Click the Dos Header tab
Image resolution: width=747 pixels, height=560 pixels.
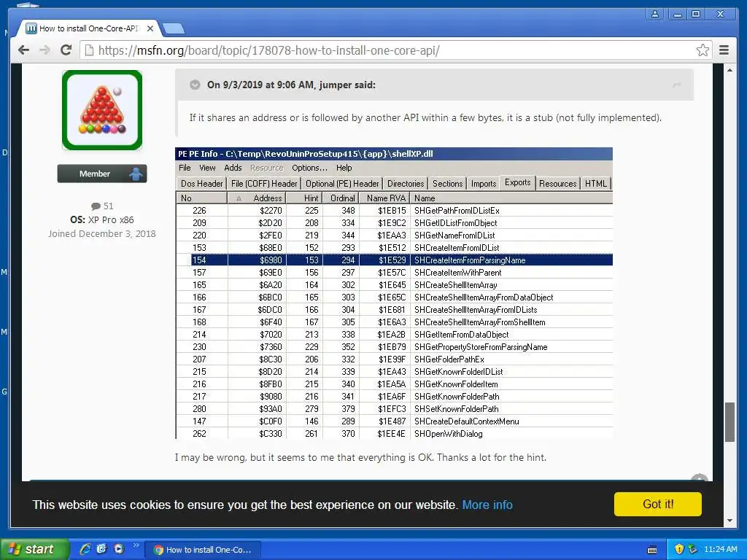click(201, 183)
